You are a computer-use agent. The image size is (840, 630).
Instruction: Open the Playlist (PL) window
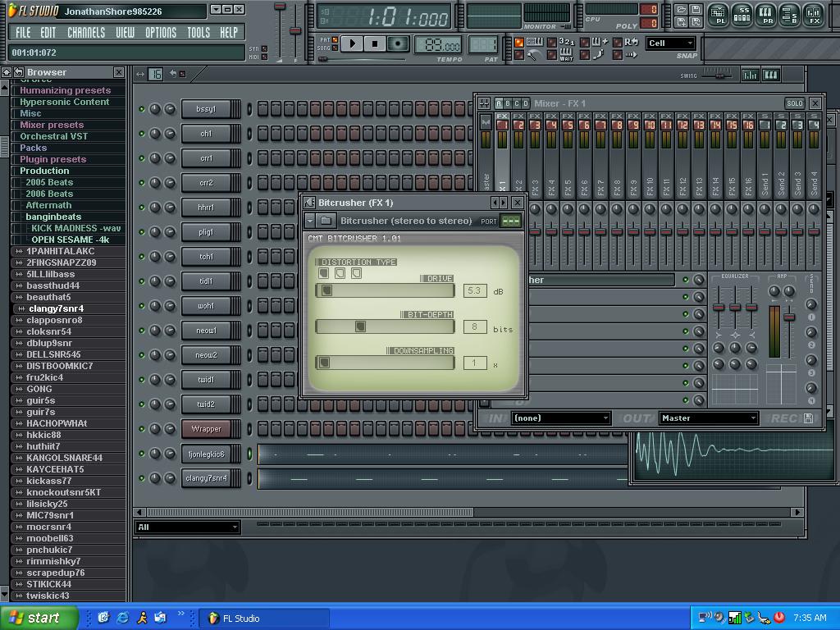[718, 15]
